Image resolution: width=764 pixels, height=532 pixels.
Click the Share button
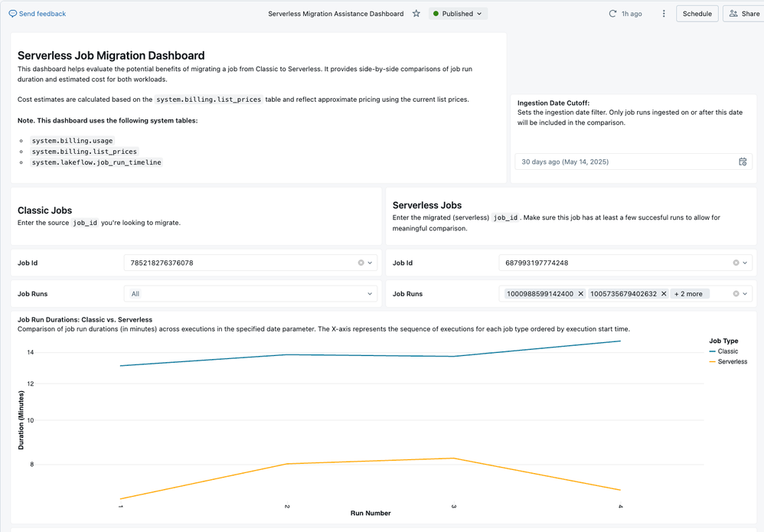(743, 14)
